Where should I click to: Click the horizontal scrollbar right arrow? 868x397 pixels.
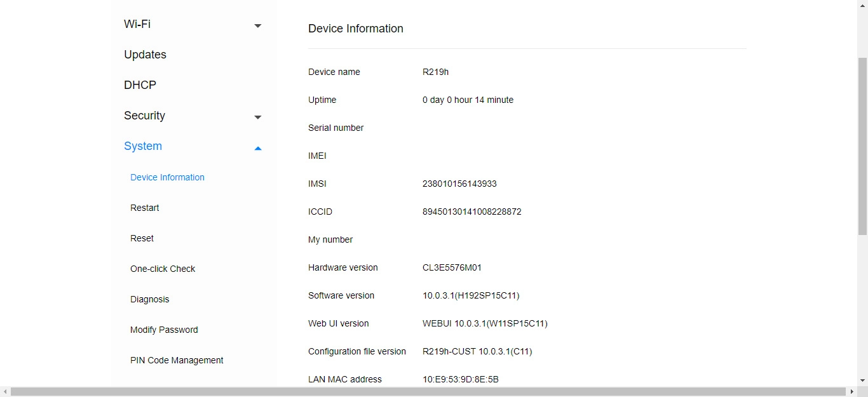(x=851, y=392)
